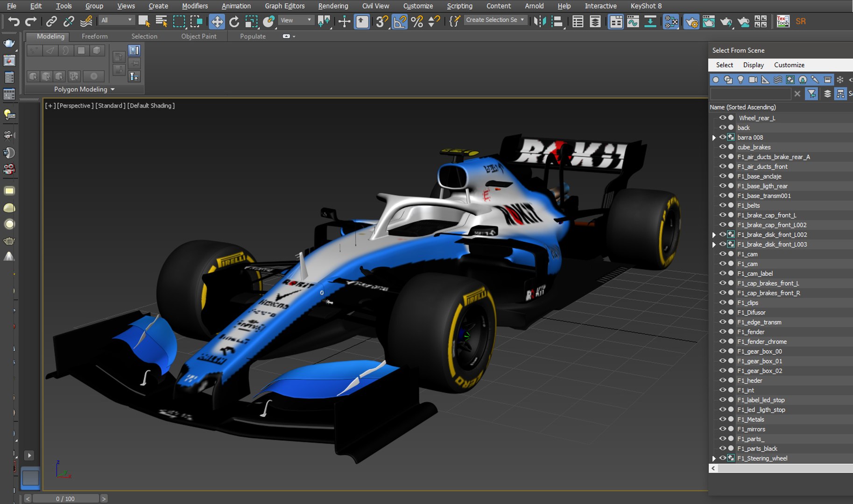Click the Perspective viewport label
This screenshot has width=853, height=504.
point(75,106)
